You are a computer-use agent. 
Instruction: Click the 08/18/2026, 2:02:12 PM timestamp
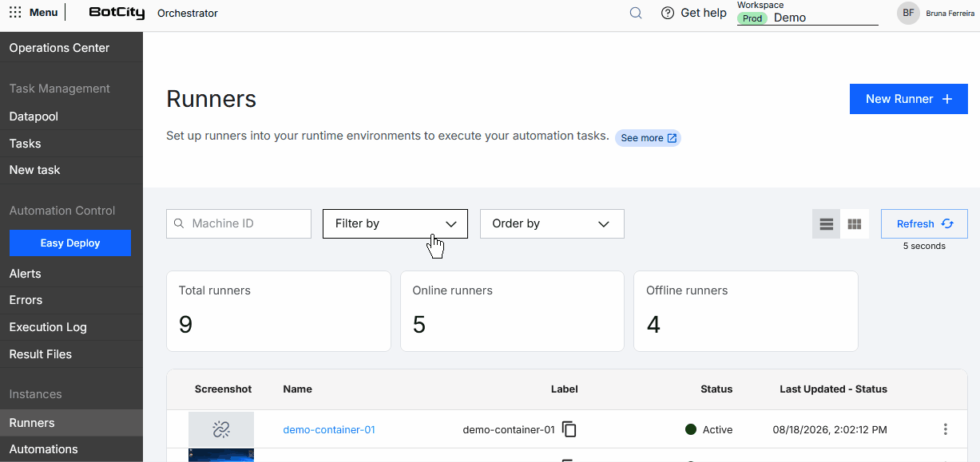830,430
